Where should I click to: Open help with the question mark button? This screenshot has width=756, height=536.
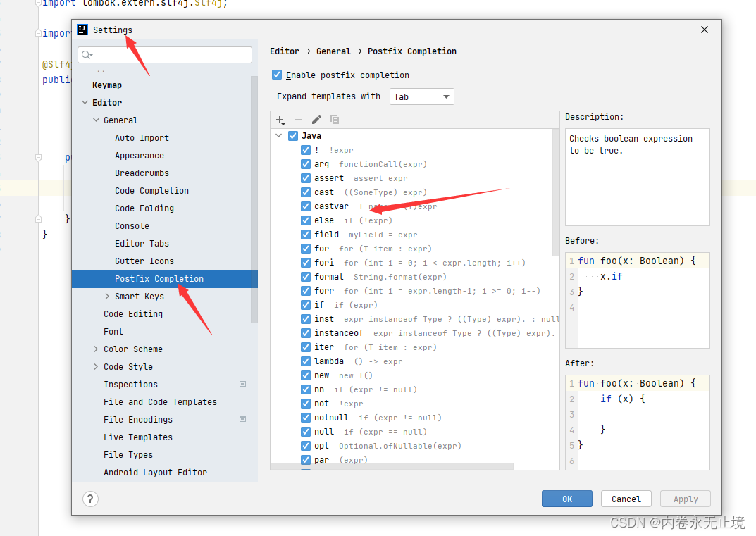[90, 499]
